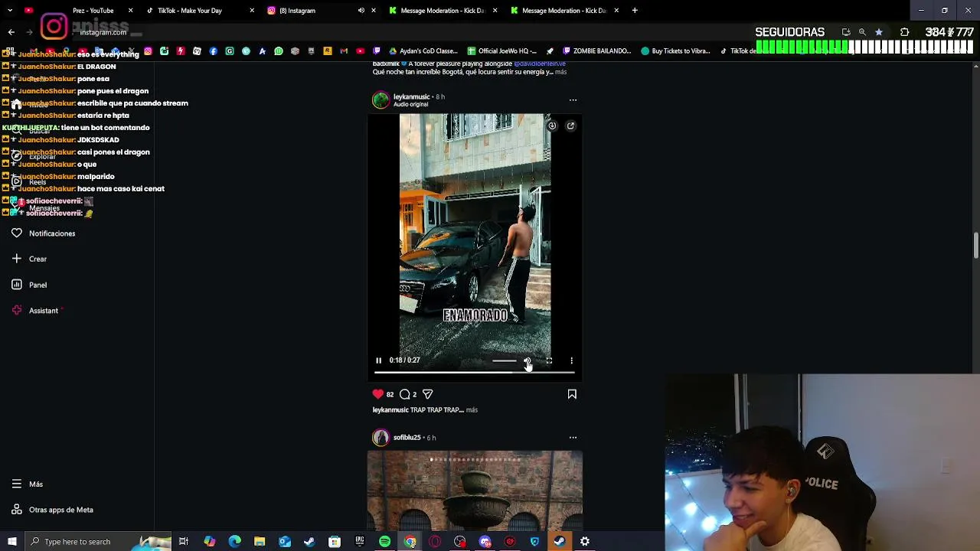The height and width of the screenshot is (551, 980).
Task: Open Task View on the taskbar
Action: (x=184, y=542)
